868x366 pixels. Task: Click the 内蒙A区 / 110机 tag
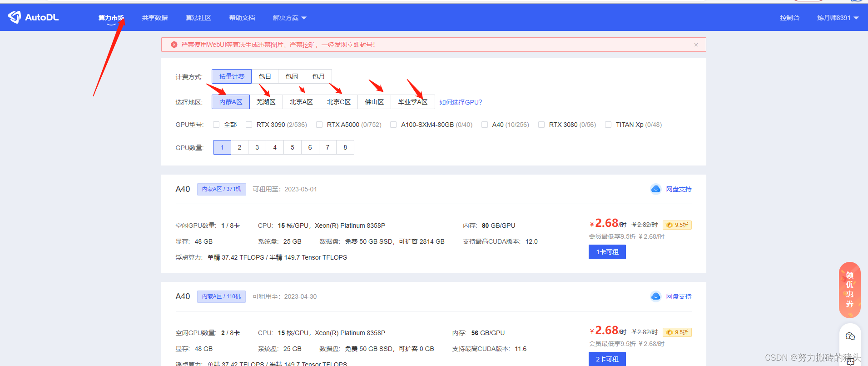(x=222, y=296)
